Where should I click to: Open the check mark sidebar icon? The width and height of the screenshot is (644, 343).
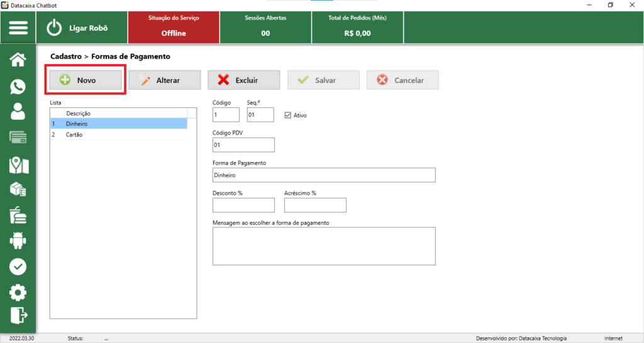pyautogui.click(x=18, y=266)
